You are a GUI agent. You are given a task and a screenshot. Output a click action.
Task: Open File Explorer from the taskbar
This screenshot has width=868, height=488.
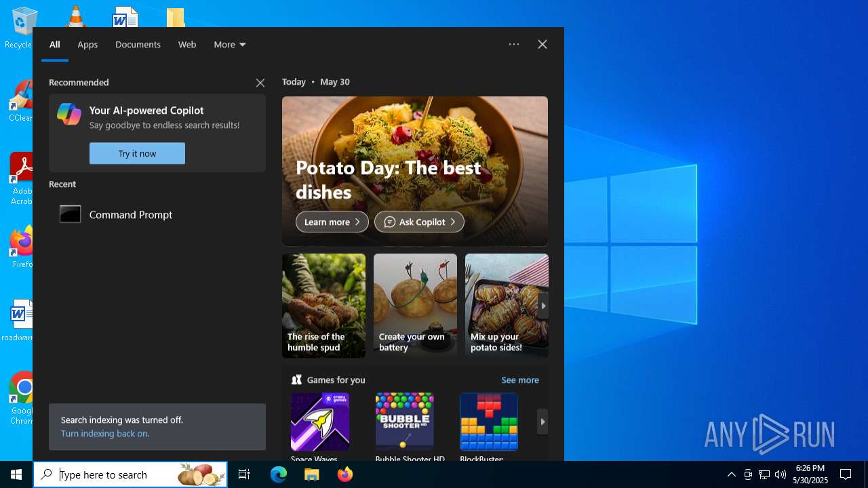click(311, 474)
